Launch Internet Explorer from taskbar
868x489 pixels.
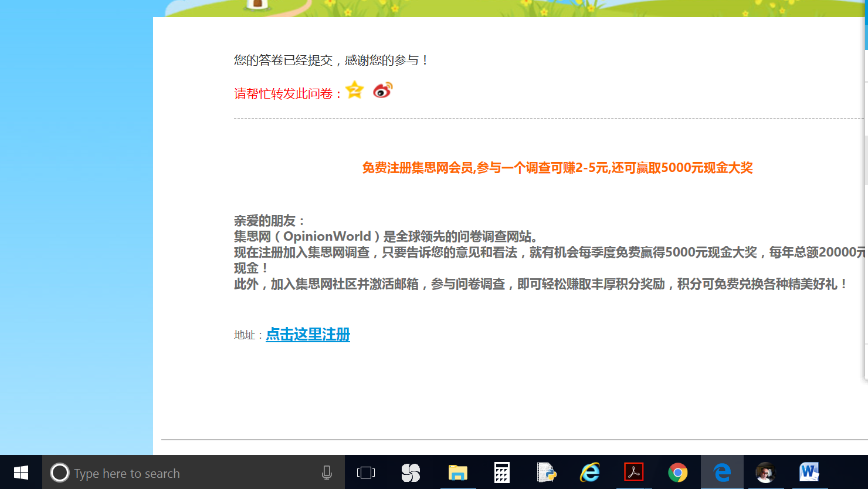click(590, 473)
